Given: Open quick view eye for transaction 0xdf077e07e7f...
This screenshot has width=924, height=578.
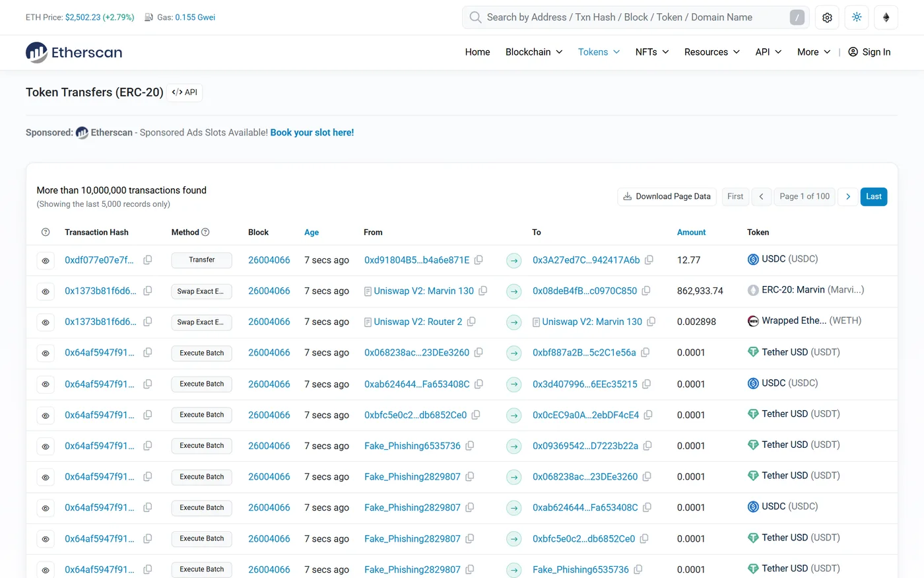Looking at the screenshot, I should pyautogui.click(x=46, y=261).
